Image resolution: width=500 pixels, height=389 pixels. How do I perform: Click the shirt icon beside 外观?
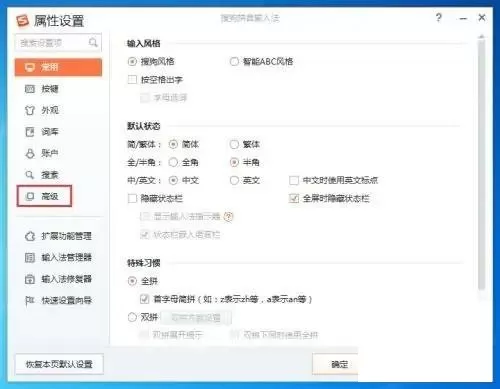[30, 110]
